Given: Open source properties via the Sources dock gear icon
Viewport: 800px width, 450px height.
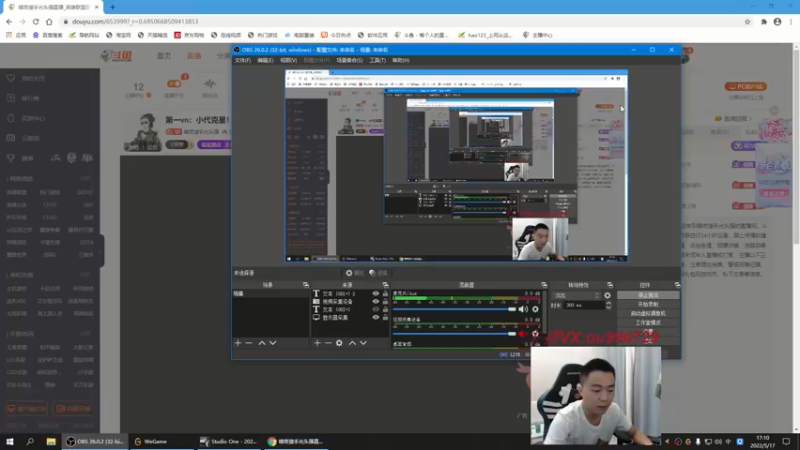Looking at the screenshot, I should pyautogui.click(x=339, y=343).
